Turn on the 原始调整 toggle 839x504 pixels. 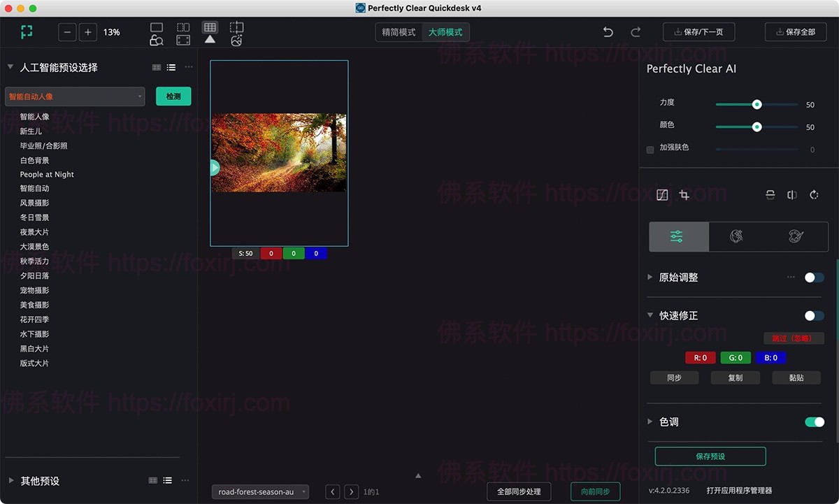click(814, 278)
